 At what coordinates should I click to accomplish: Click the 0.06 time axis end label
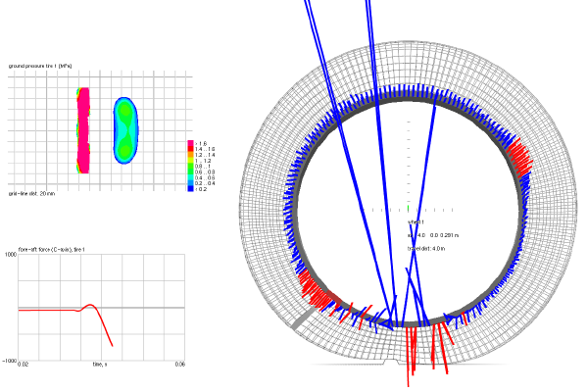[x=179, y=365]
